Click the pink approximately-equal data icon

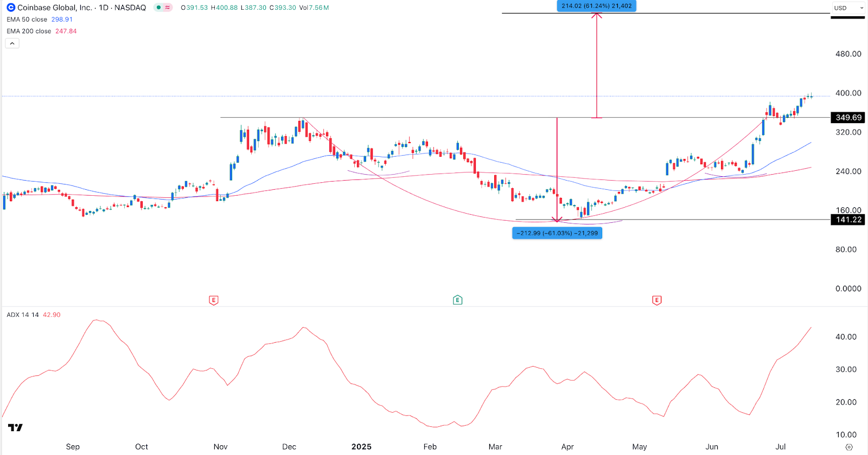point(167,8)
